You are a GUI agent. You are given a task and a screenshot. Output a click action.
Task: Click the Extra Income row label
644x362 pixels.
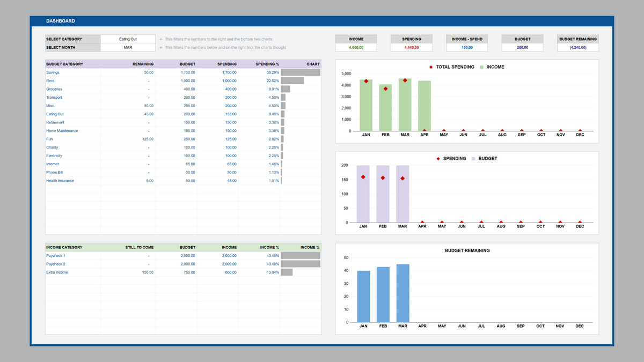(x=57, y=272)
